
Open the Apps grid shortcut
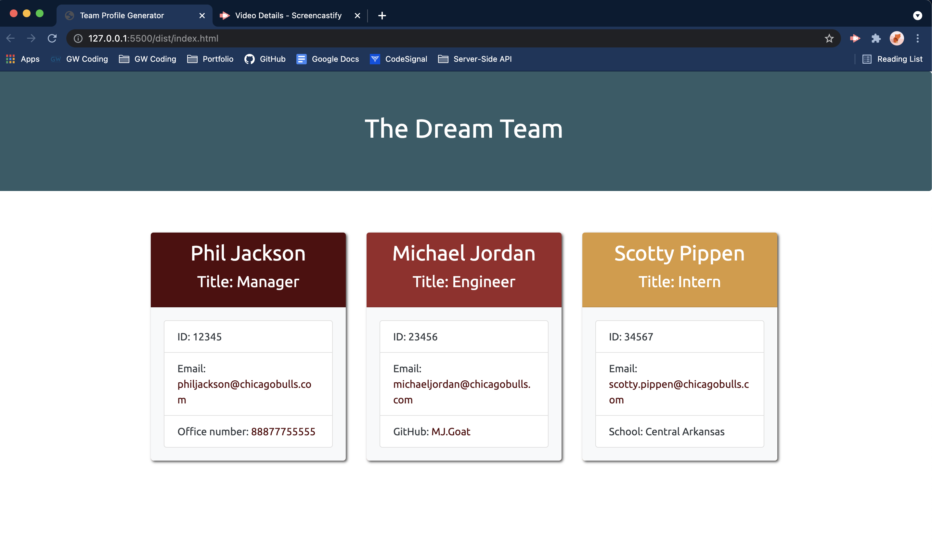(x=23, y=59)
